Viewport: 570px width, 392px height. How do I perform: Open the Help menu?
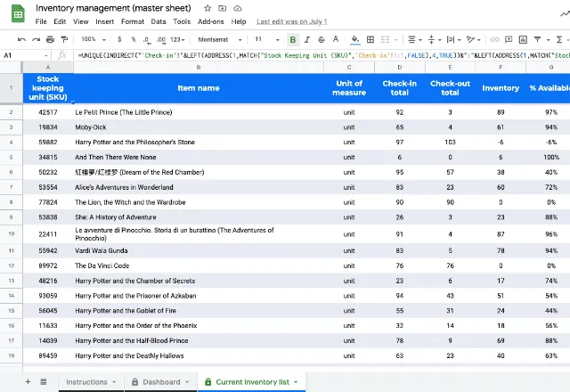239,21
